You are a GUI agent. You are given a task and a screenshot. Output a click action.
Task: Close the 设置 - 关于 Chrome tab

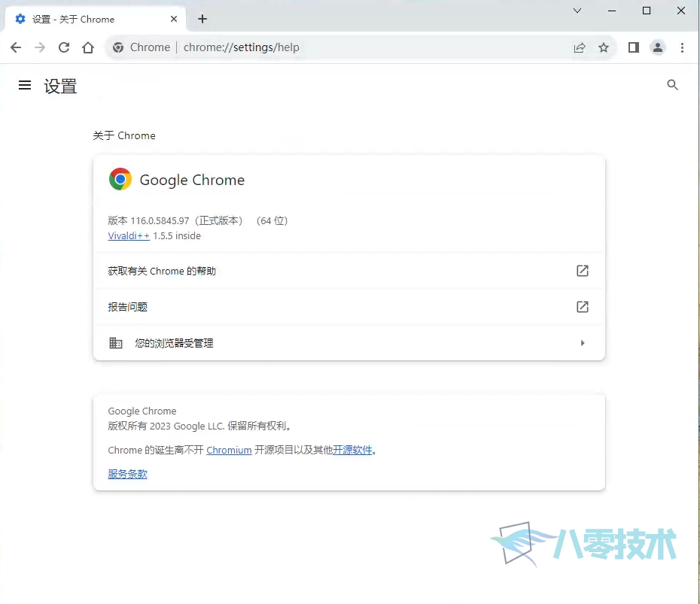tap(174, 19)
